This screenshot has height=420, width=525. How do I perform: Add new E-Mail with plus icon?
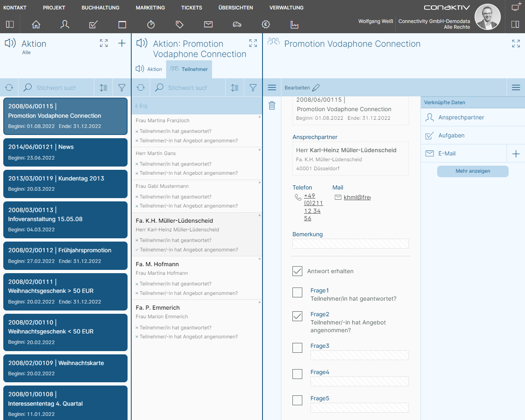[x=516, y=153]
